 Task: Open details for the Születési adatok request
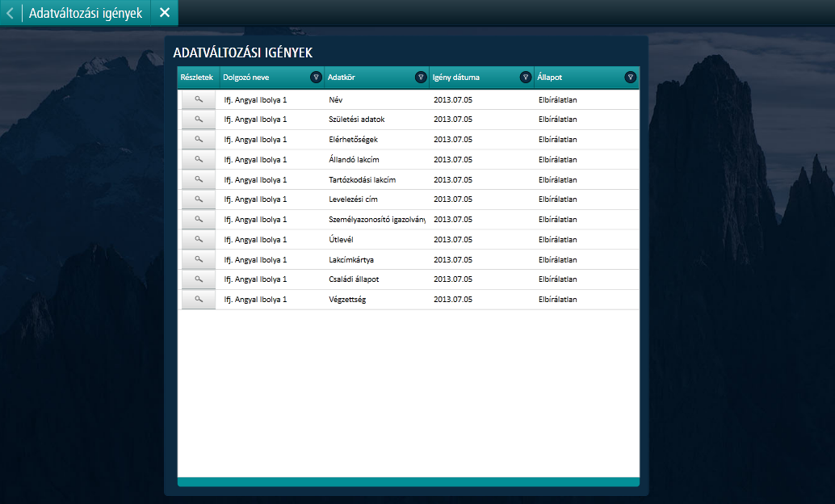199,120
